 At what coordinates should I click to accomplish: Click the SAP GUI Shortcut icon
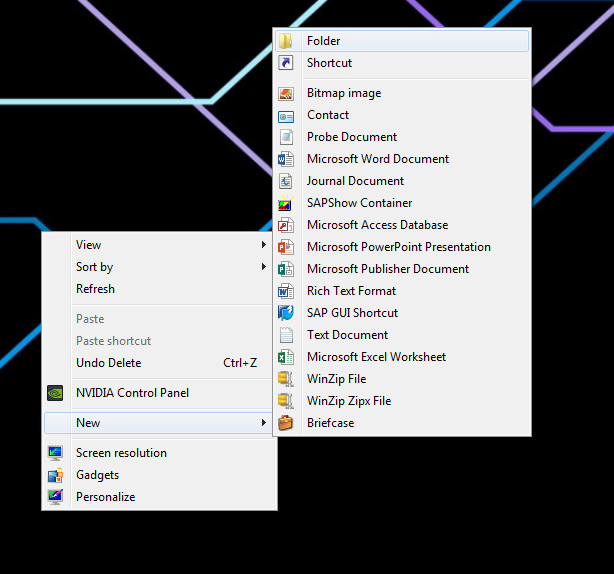285,313
